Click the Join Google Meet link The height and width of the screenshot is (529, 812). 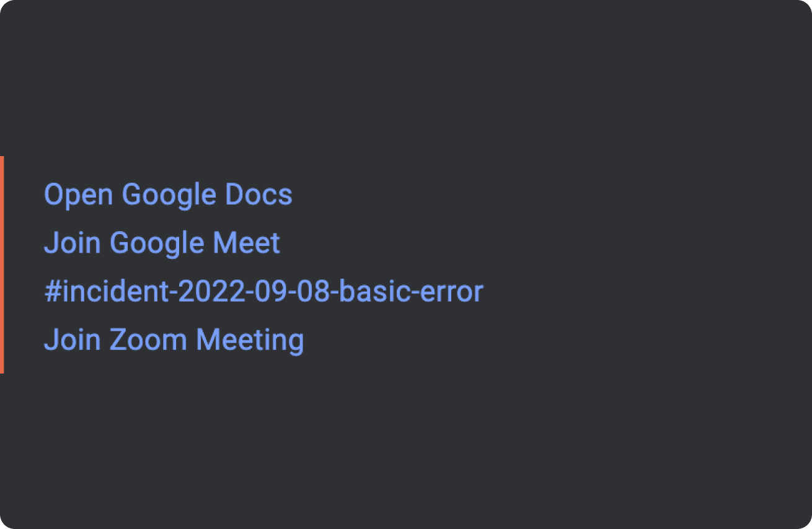(162, 243)
